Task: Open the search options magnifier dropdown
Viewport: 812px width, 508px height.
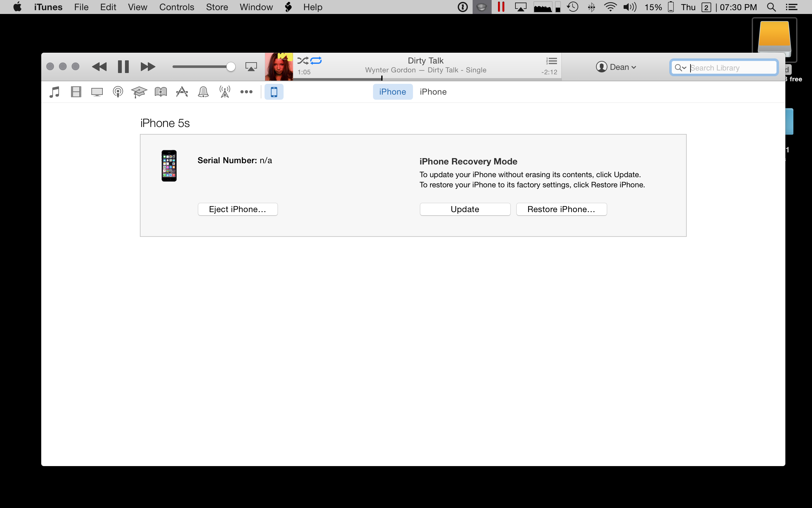Action: pyautogui.click(x=680, y=68)
